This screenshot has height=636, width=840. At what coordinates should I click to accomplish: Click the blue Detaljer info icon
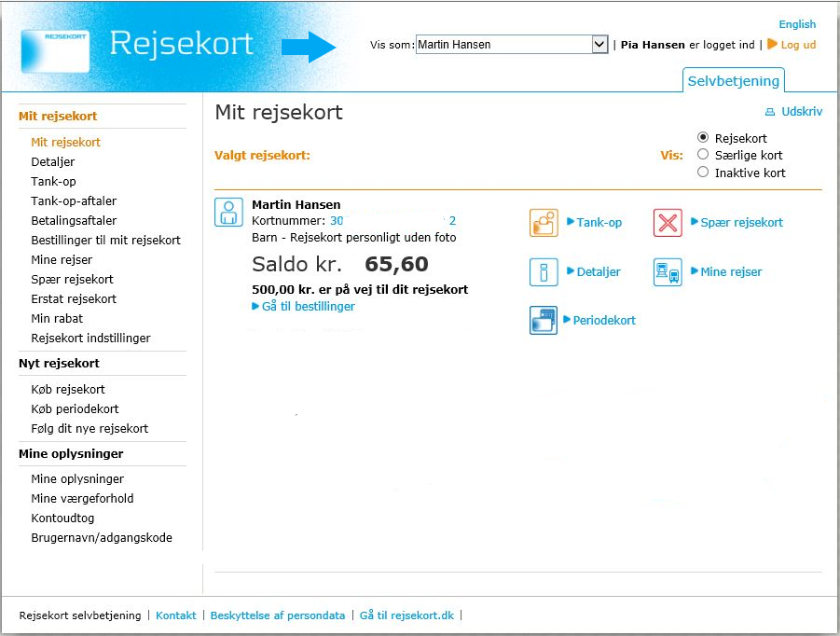(x=544, y=272)
